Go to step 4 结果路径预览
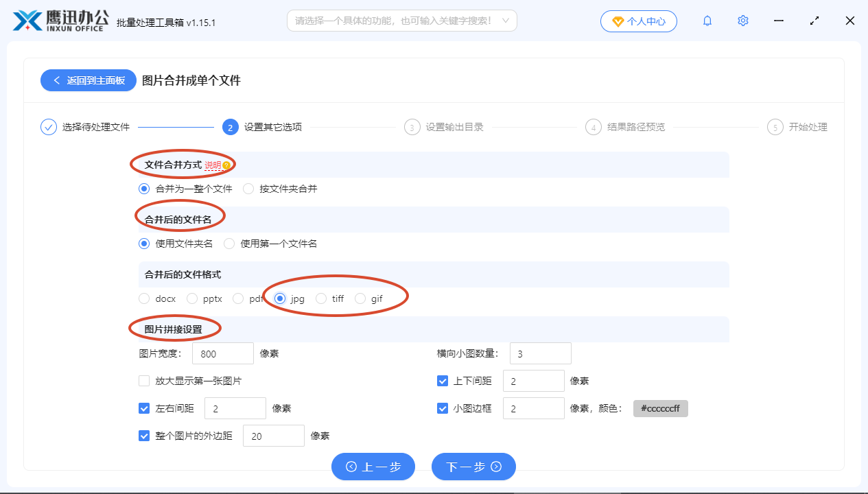 coord(625,127)
